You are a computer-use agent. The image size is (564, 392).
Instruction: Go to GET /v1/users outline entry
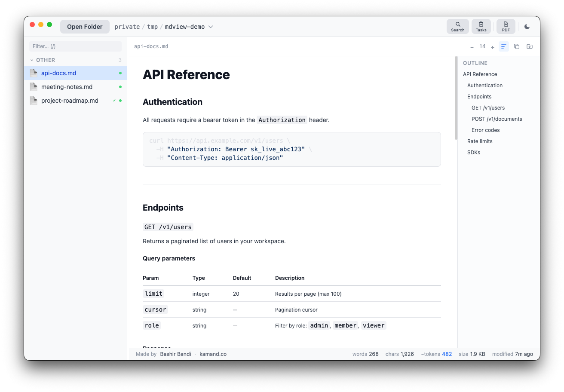(488, 108)
